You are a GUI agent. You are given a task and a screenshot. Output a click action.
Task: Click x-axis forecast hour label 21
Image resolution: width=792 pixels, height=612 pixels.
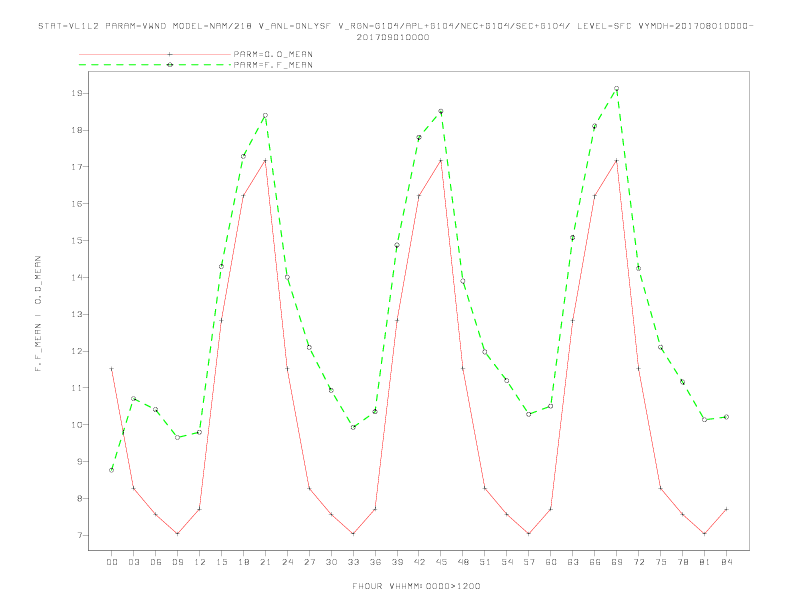(x=265, y=562)
